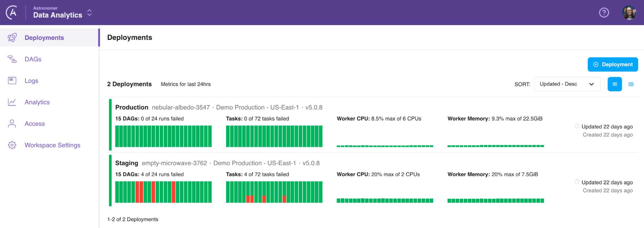
Task: Go to the Analytics section
Action: [37, 102]
